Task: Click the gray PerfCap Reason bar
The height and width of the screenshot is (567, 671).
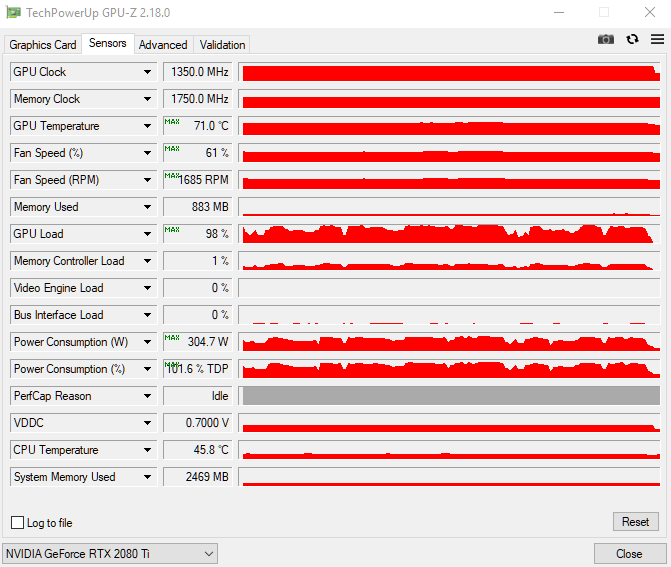Action: 449,395
